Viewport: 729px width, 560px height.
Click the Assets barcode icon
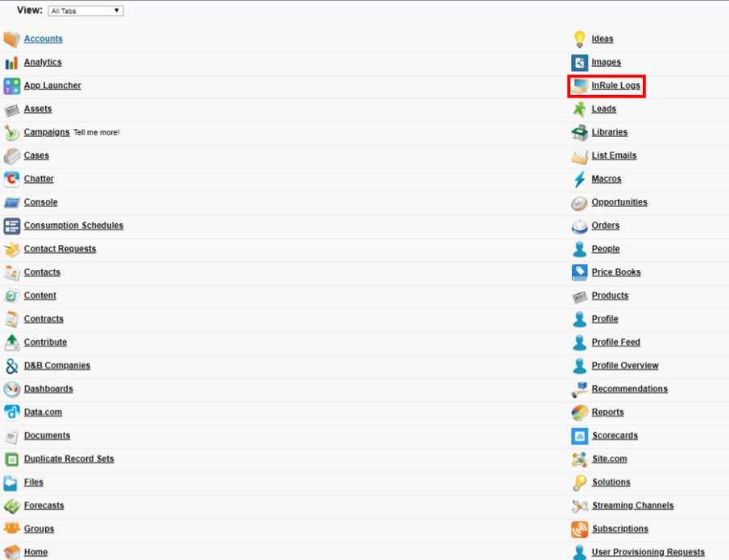11,110
